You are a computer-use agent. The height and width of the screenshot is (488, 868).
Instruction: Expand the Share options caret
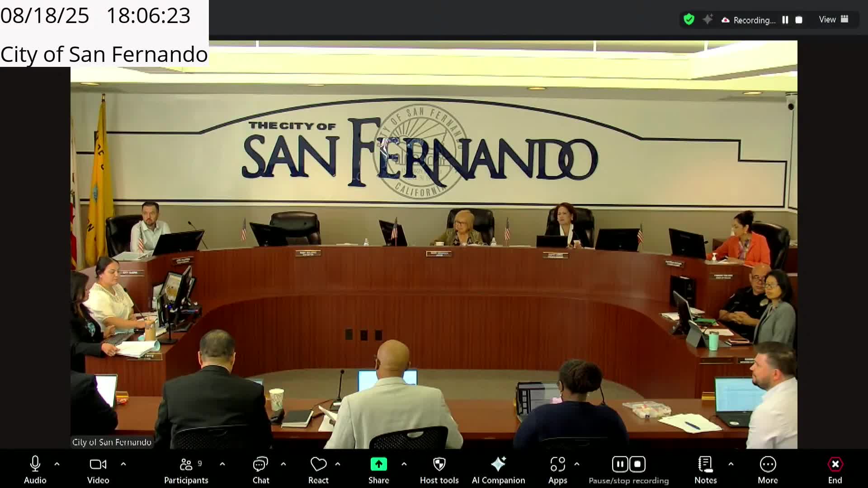pos(404,464)
